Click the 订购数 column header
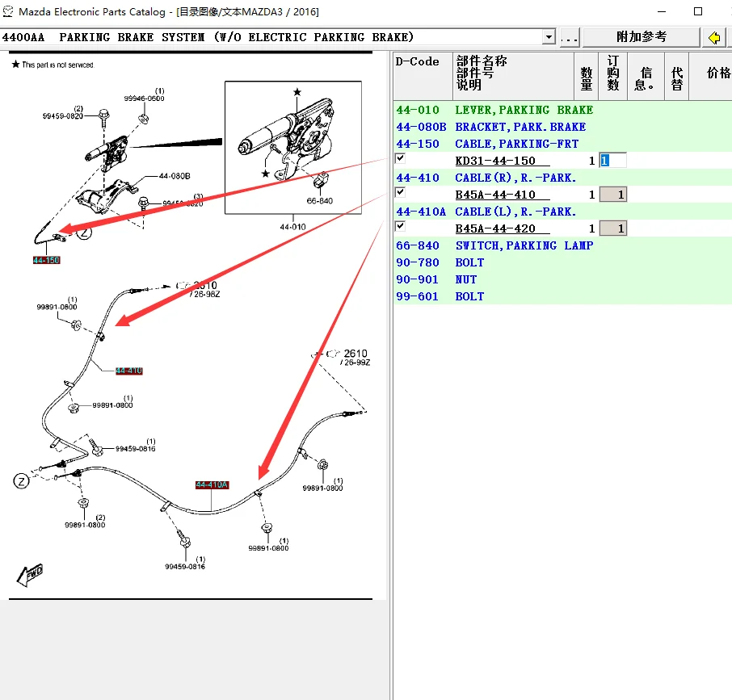The height and width of the screenshot is (700, 732). tap(613, 76)
